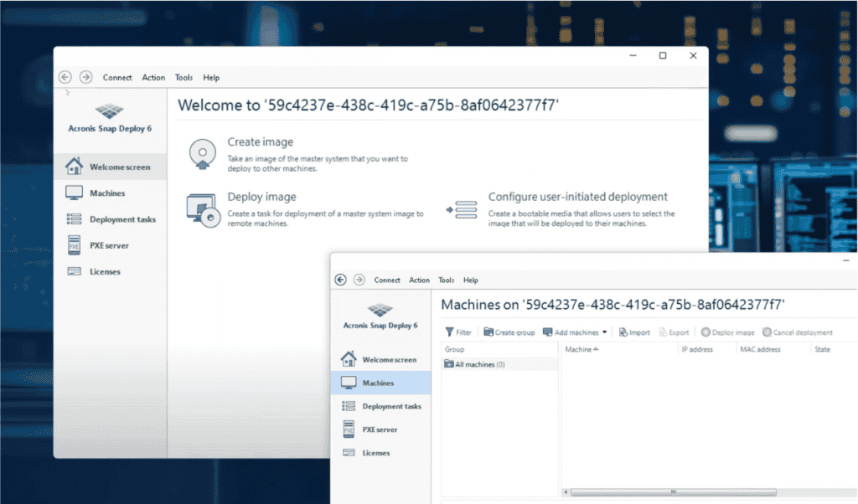Viewport: 858px width, 504px height.
Task: Click the Configure user-initiated deployment icon
Action: (x=462, y=210)
